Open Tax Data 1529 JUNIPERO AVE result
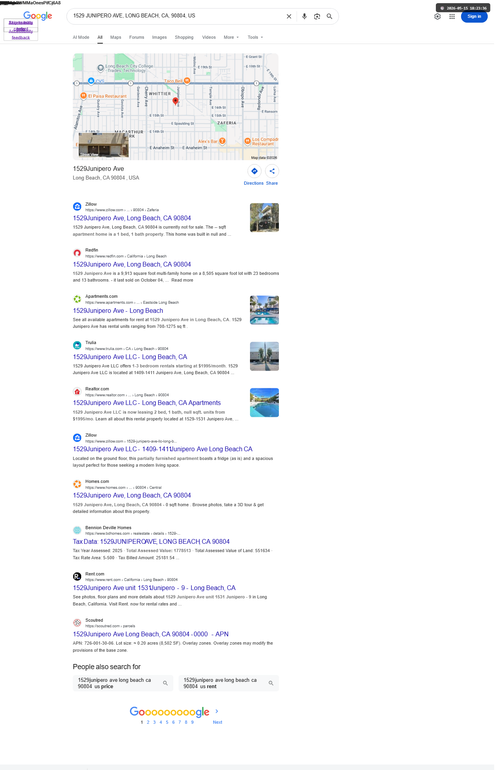500x770 pixels. coord(151,542)
